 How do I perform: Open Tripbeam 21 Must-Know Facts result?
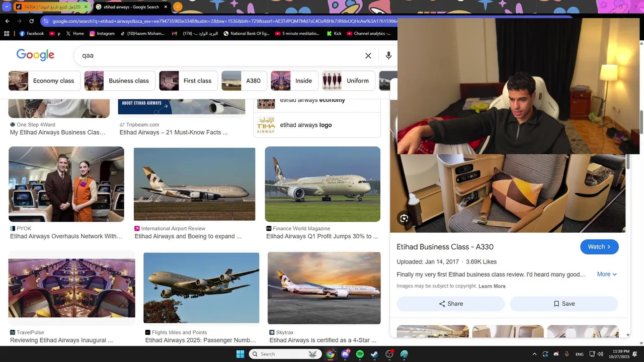(174, 133)
